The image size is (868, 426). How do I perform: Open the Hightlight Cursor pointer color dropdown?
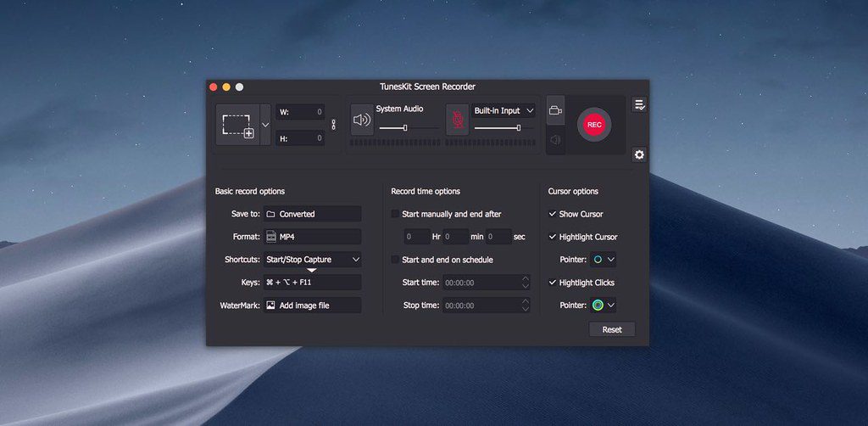pyautogui.click(x=603, y=260)
